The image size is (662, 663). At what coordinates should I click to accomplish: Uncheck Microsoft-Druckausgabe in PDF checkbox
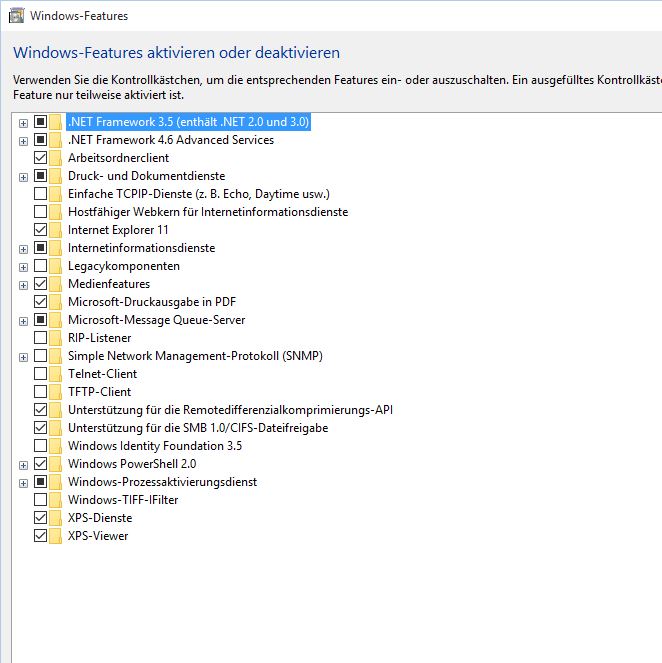(x=41, y=301)
